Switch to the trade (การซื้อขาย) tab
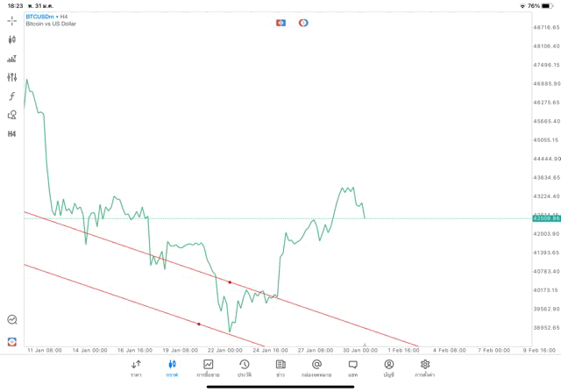 208,367
